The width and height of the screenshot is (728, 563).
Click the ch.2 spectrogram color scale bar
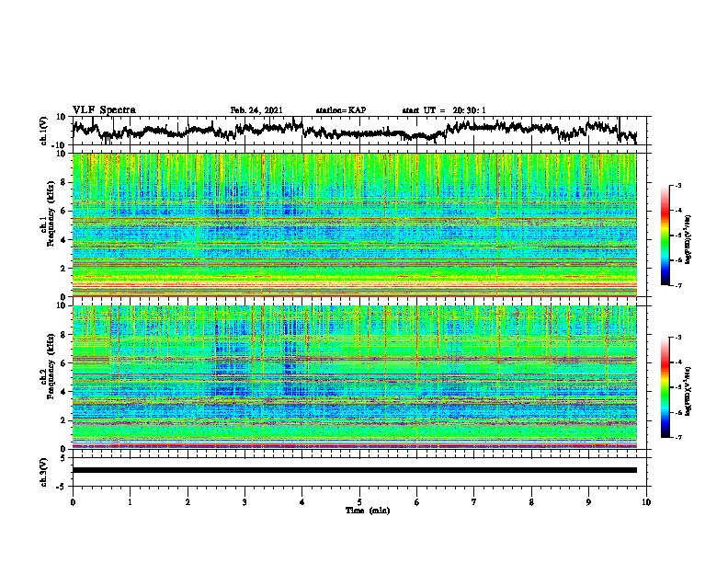[665, 387]
